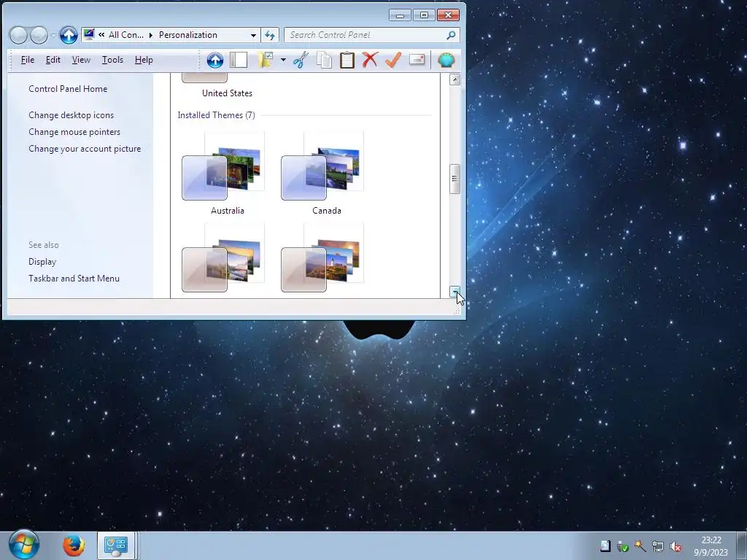Open the Windows Start menu
Viewport: 747px width, 560px height.
click(24, 545)
